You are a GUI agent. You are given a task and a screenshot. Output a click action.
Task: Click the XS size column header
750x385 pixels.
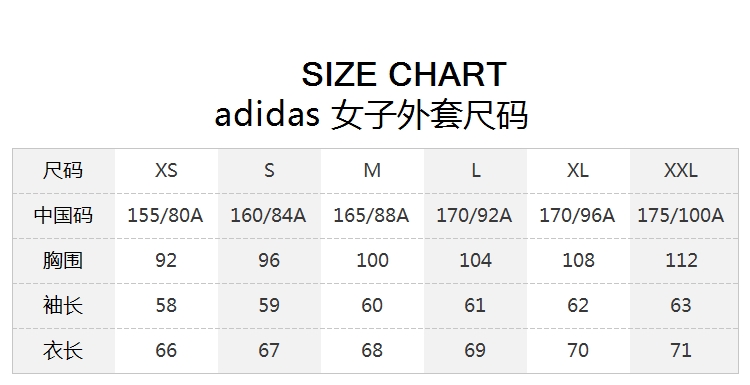point(166,171)
